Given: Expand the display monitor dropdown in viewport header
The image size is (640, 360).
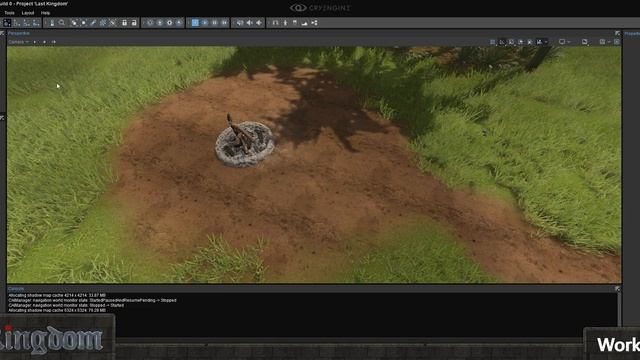Looking at the screenshot, I should point(569,42).
